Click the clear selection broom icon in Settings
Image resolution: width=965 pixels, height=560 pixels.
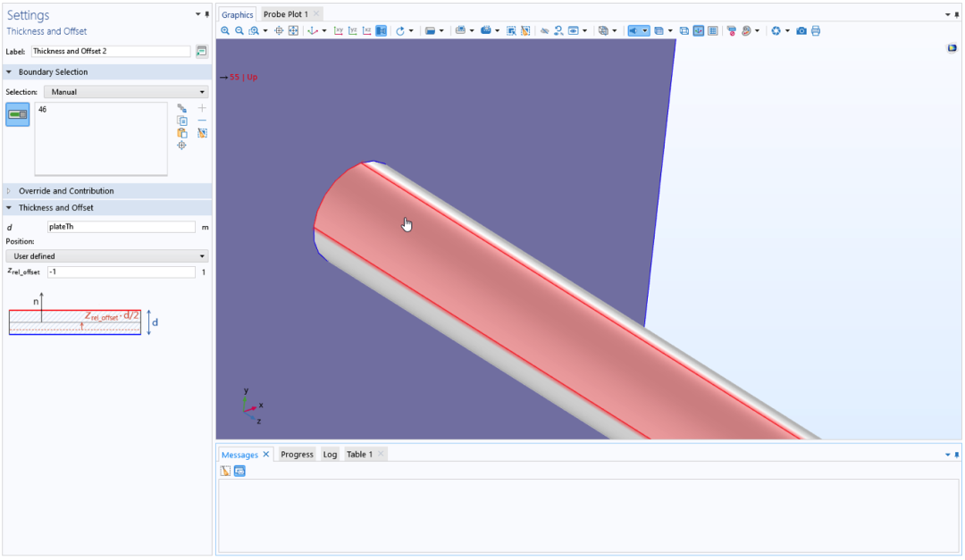coord(202,133)
